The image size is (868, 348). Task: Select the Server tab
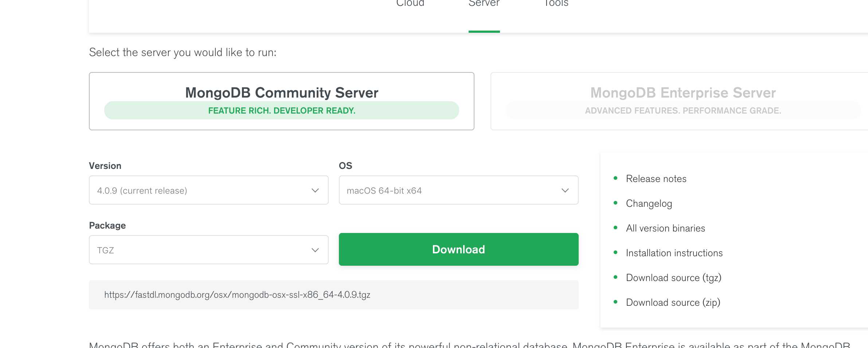point(484,3)
